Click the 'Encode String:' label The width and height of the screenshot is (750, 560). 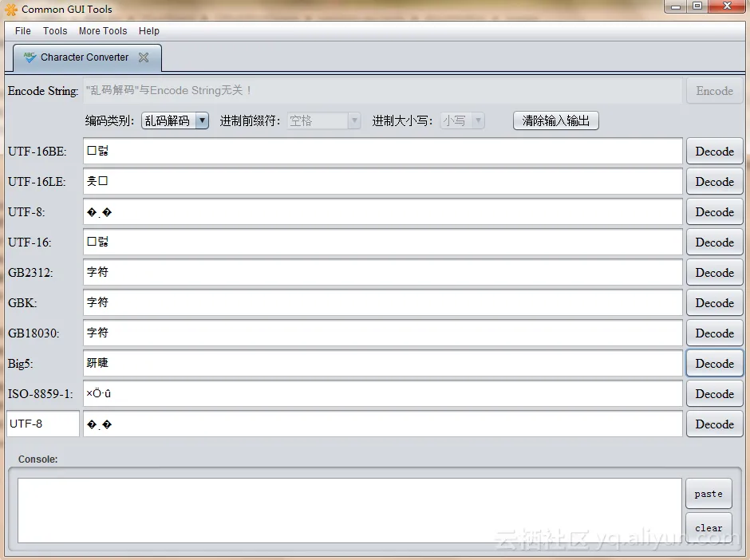(42, 91)
